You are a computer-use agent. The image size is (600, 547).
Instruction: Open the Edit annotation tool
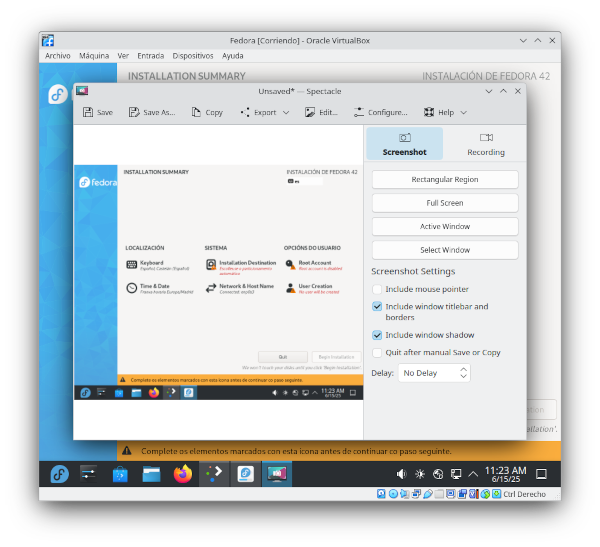pos(321,113)
